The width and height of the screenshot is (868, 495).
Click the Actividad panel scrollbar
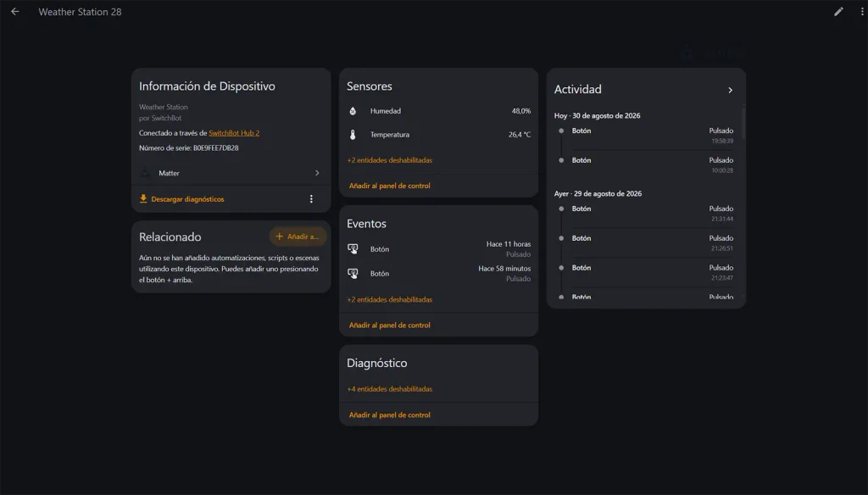click(743, 123)
